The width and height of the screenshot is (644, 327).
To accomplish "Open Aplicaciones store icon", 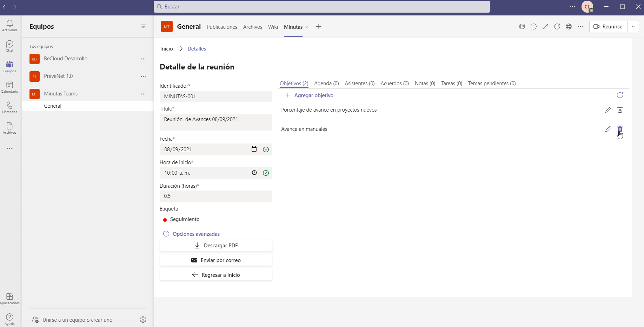I will 9,299.
